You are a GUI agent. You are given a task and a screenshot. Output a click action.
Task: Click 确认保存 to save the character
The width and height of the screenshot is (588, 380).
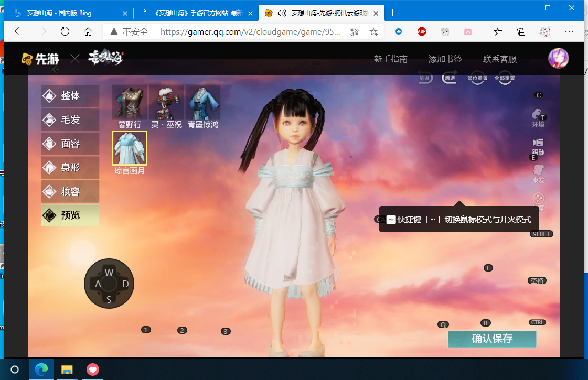[x=492, y=339]
